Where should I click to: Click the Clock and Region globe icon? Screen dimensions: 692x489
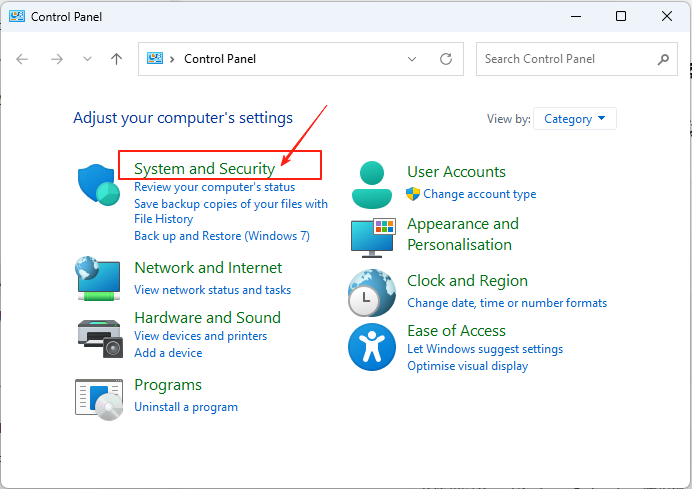[372, 293]
